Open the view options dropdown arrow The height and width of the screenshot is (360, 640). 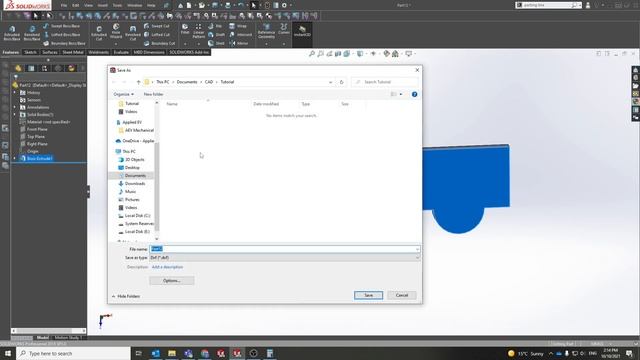click(x=401, y=94)
